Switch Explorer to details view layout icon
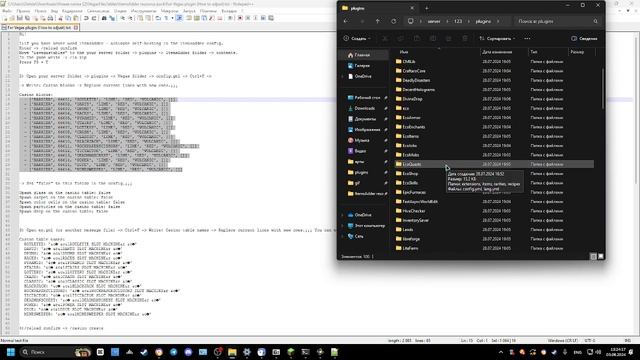The image size is (640, 360). click(593, 256)
